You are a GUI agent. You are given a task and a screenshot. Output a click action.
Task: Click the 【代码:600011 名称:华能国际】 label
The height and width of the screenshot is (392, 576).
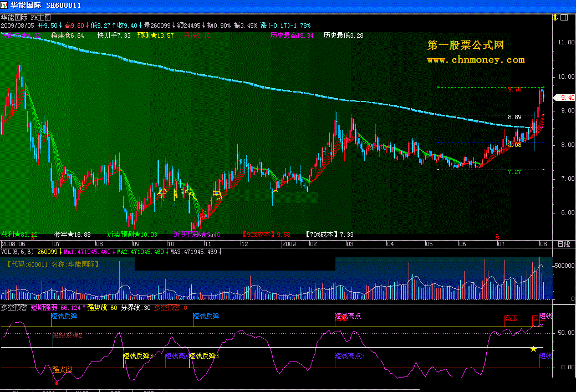[53, 264]
